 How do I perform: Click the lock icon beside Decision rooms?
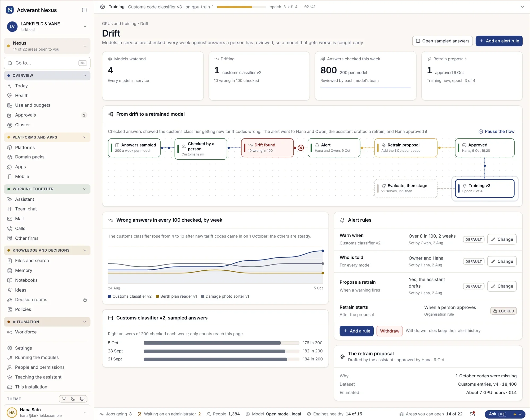coord(85,300)
